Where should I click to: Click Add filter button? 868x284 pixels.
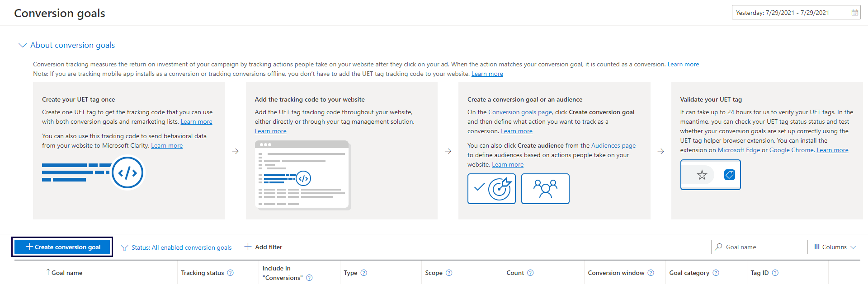tap(263, 247)
